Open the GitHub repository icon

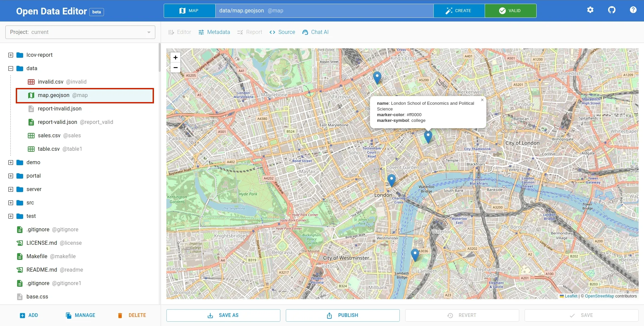[x=611, y=10]
